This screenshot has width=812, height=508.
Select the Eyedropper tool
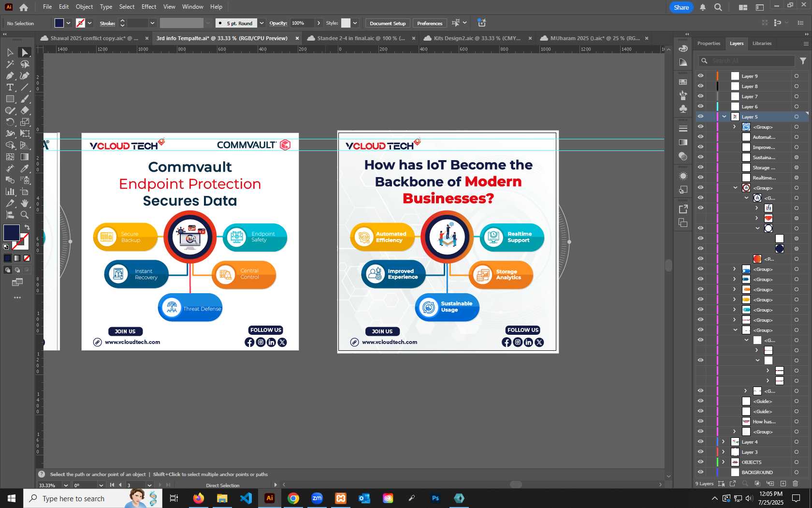click(x=25, y=168)
